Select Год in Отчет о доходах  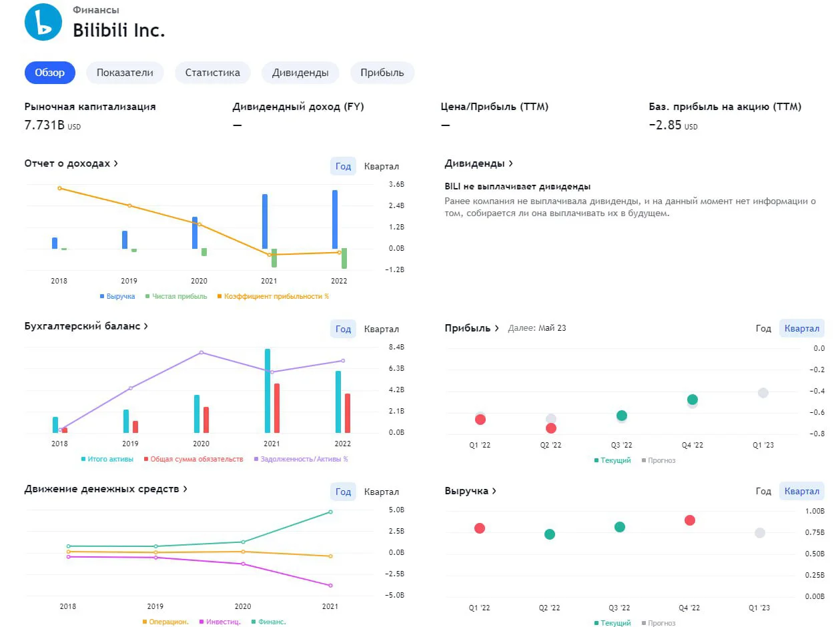point(343,166)
